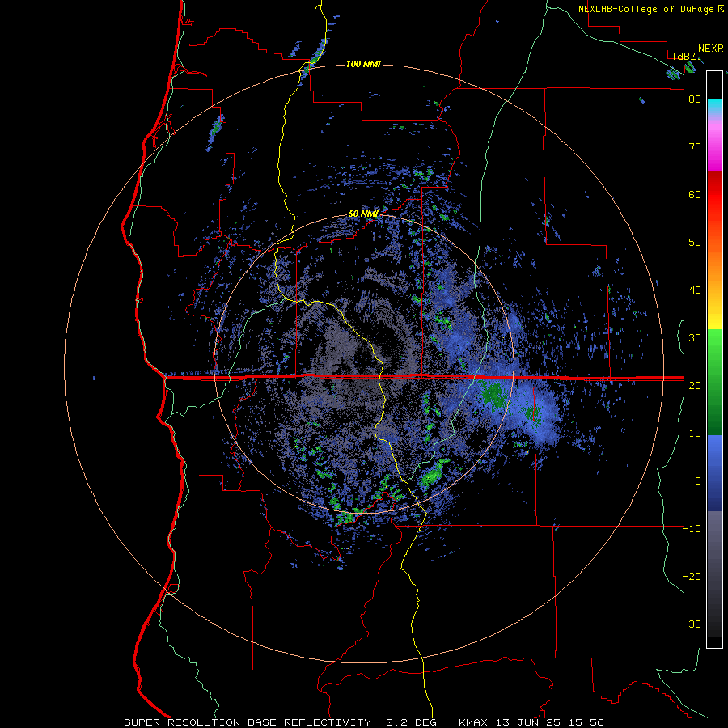Click the NEXR label above the color scale

coord(711,49)
